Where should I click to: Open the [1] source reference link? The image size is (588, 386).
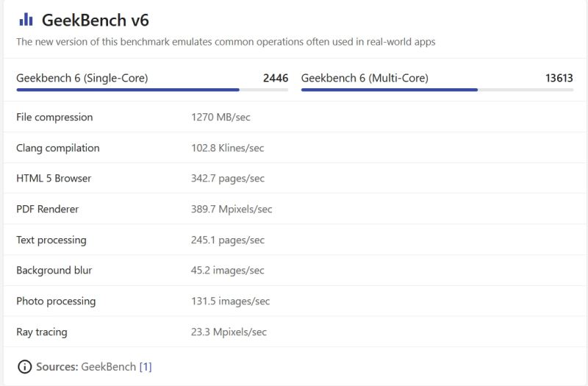click(146, 366)
